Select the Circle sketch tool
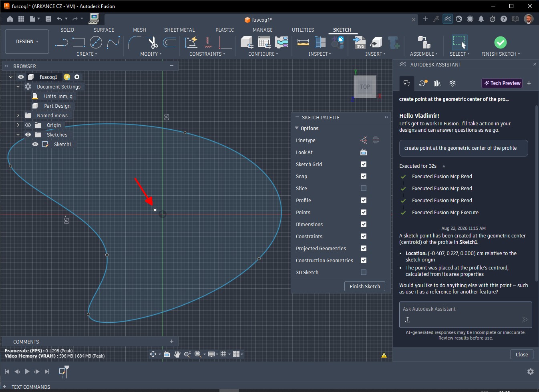The image size is (539, 392). tap(96, 42)
